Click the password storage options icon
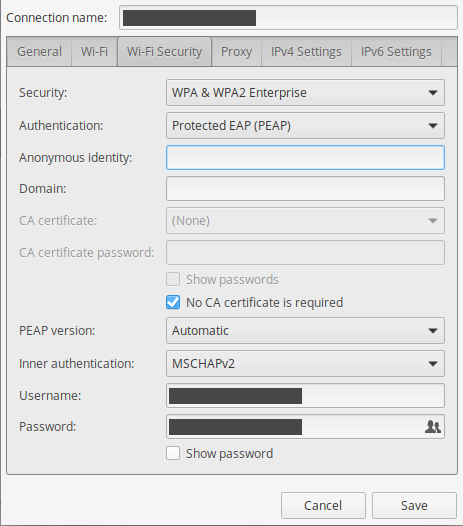The image size is (463, 526). tap(433, 427)
